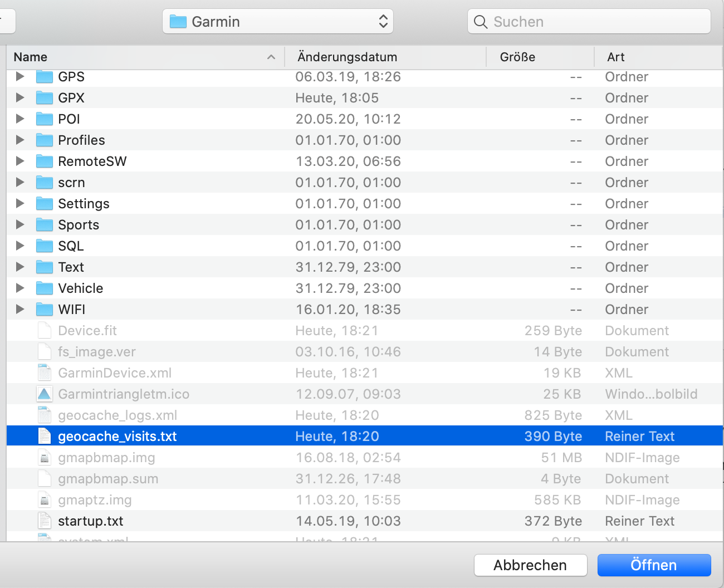
Task: Sort by the Größe column header
Action: click(x=540, y=57)
